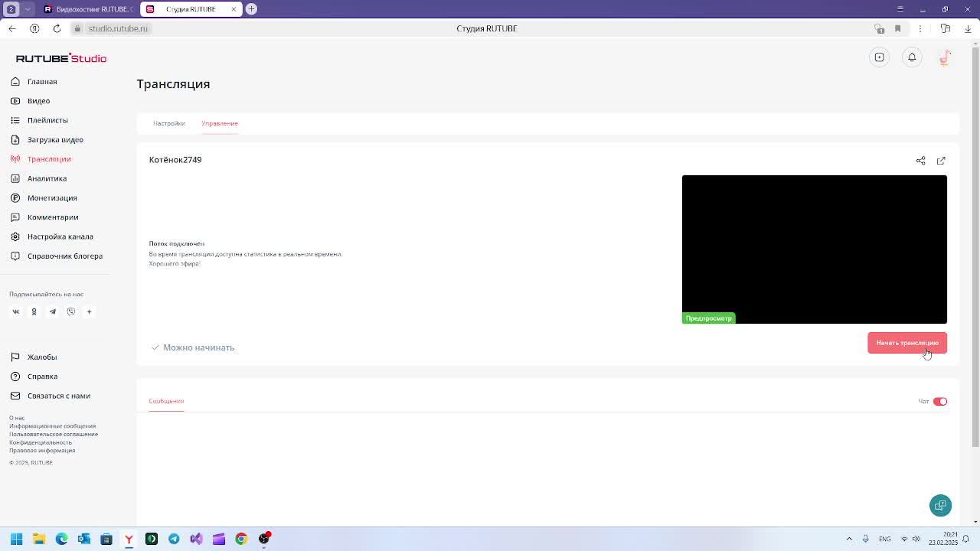Open Windows Start menu
Screen dimensions: 980x551
[x=16, y=539]
